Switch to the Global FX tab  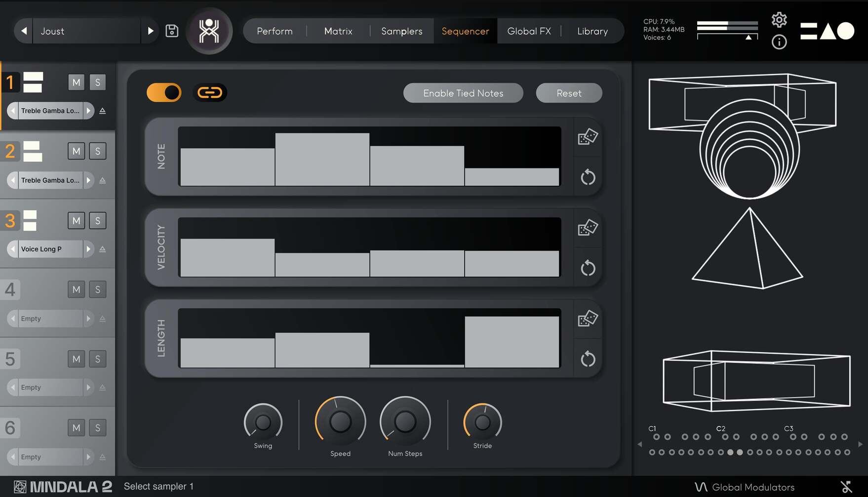tap(529, 31)
